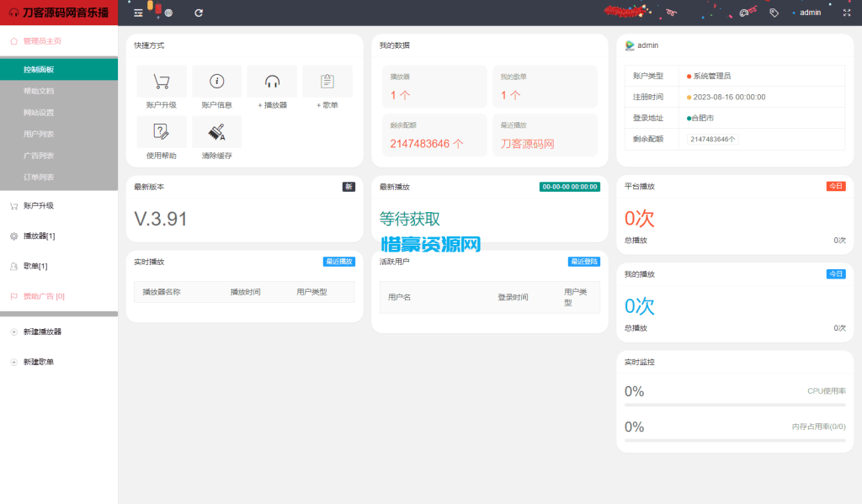Screen dimensions: 862x504
Task: Click the clipboard icon to add 歌单
Action: [x=327, y=82]
